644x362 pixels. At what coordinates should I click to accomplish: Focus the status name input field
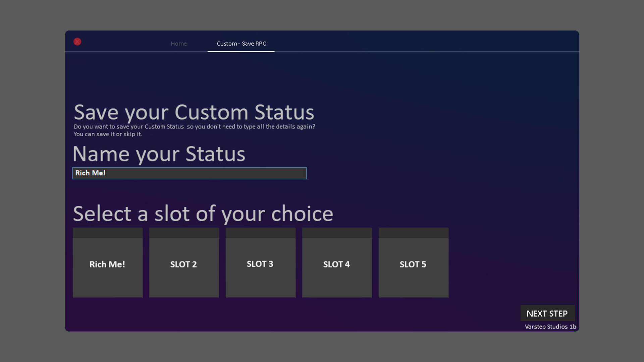[189, 173]
